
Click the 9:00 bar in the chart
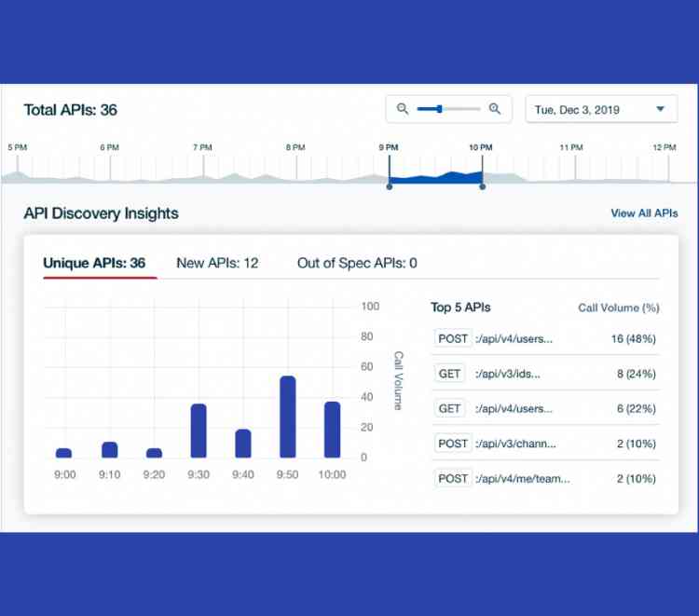pos(63,453)
